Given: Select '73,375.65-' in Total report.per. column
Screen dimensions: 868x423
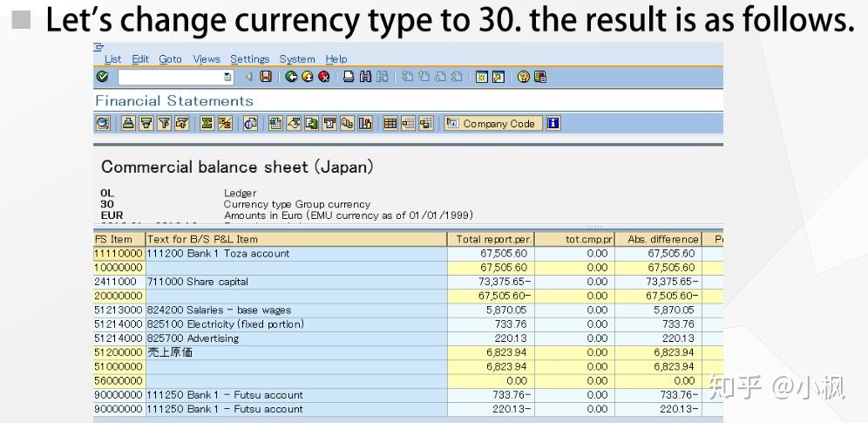Looking at the screenshot, I should point(491,282).
